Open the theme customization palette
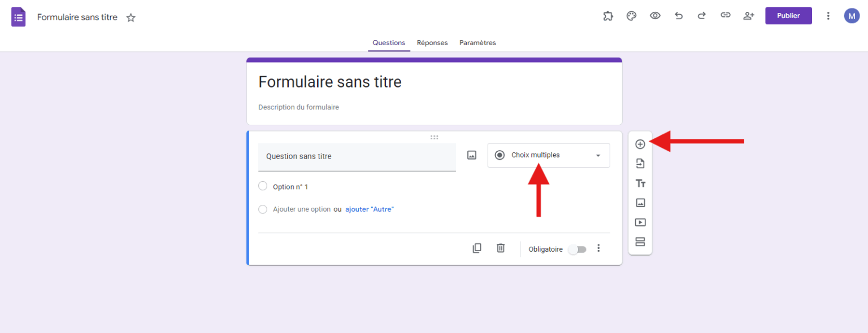 coord(631,15)
